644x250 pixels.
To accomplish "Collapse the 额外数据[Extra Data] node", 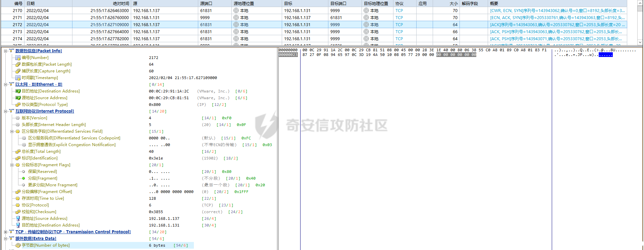I will [5, 239].
